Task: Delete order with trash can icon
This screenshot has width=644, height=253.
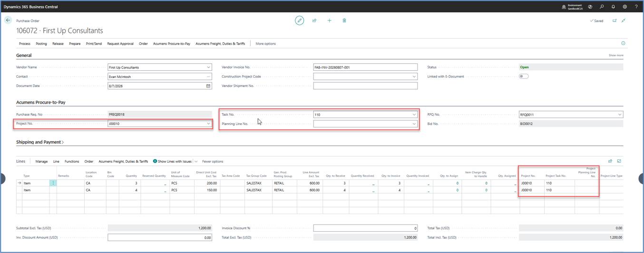Action: (x=344, y=20)
